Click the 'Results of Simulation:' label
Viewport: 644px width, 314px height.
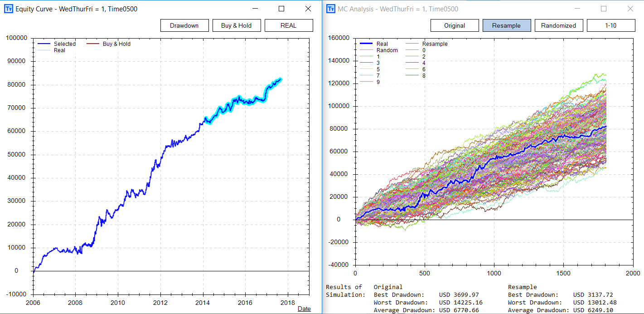click(345, 291)
